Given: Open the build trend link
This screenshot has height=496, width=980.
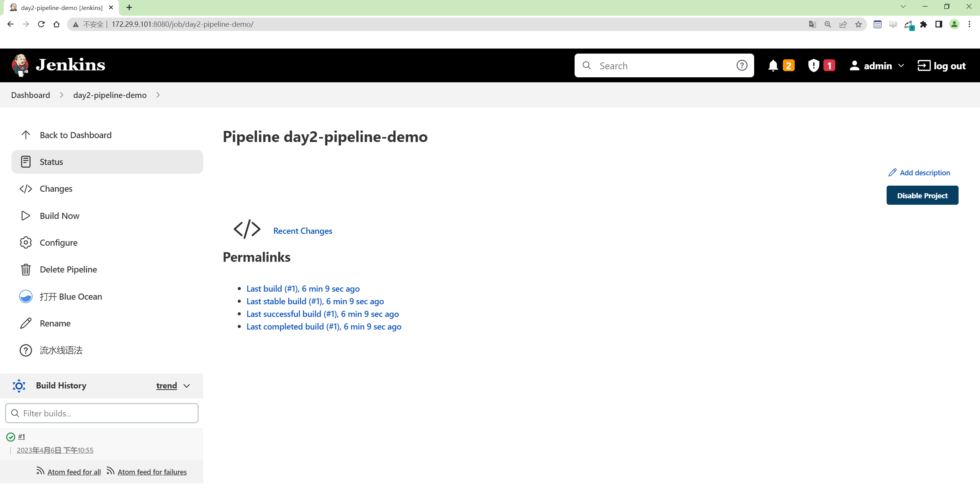Looking at the screenshot, I should point(167,386).
